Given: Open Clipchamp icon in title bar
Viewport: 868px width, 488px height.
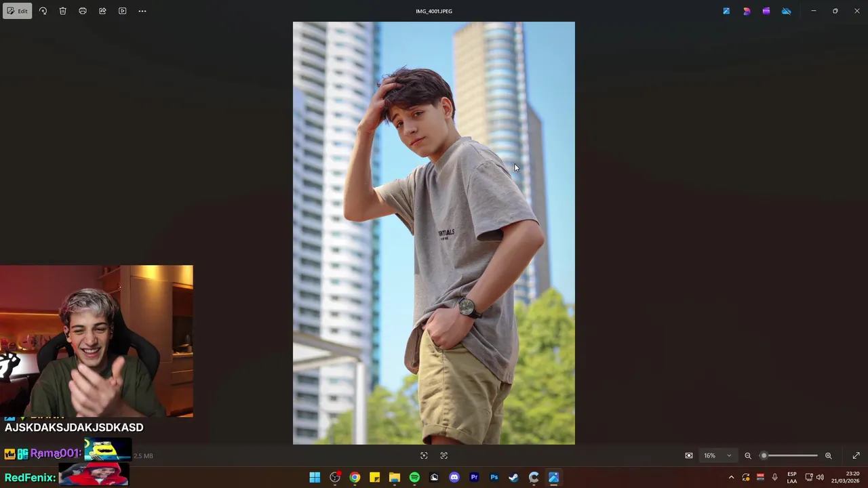Looking at the screenshot, I should click(x=766, y=11).
